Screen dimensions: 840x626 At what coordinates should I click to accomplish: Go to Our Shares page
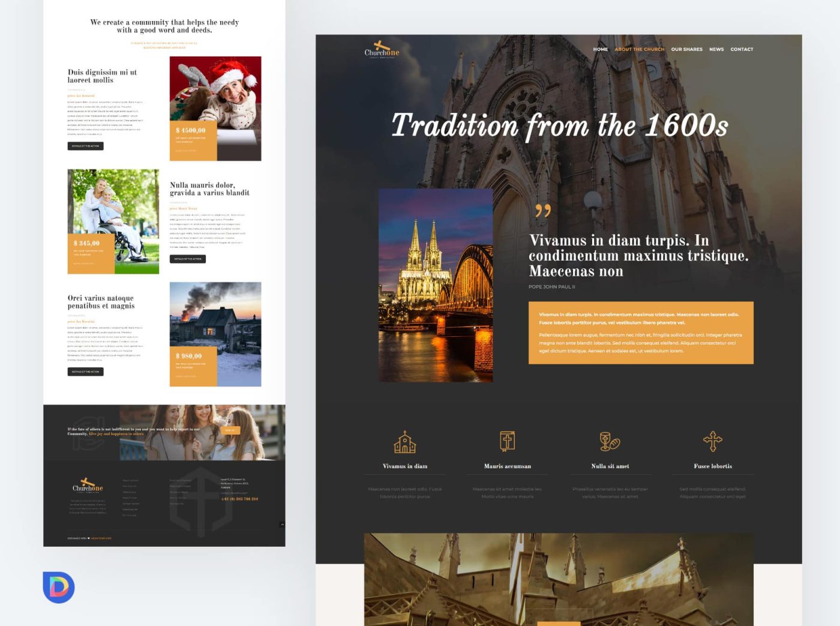tap(687, 49)
